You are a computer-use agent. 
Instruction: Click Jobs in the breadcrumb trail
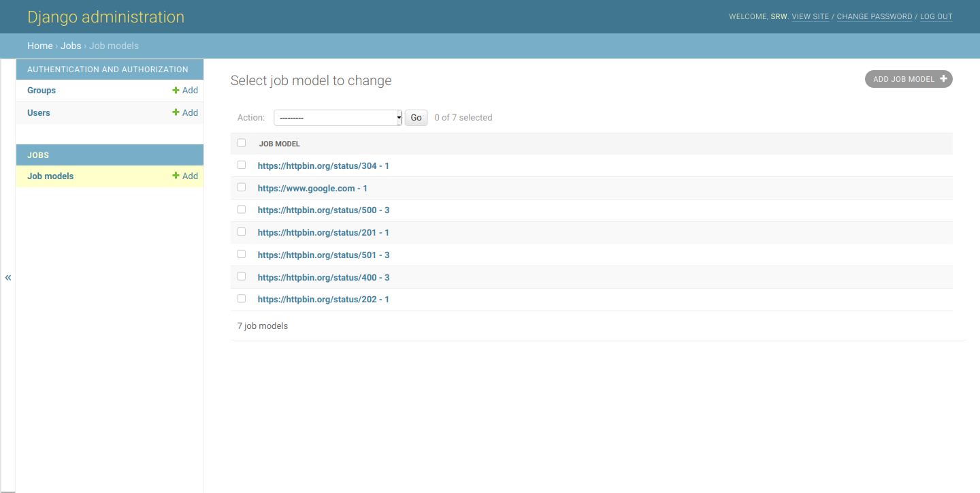71,46
